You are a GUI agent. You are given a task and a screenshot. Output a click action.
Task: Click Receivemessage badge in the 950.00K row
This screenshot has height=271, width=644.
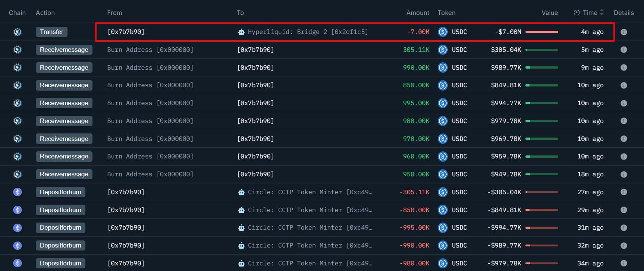point(64,174)
